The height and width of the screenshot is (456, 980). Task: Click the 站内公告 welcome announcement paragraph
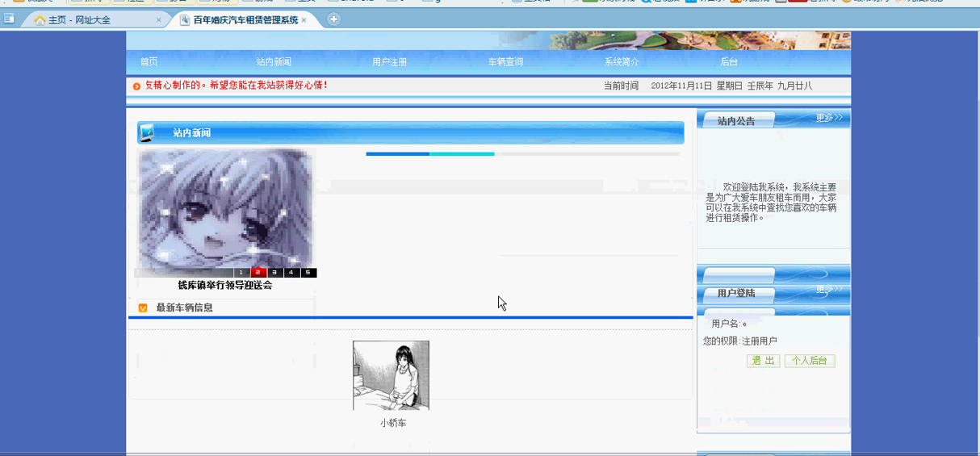click(771, 202)
